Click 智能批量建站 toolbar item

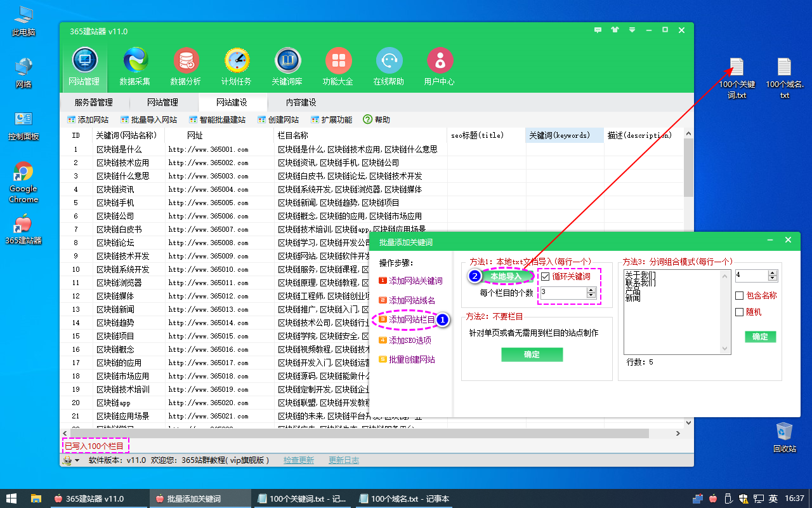217,119
